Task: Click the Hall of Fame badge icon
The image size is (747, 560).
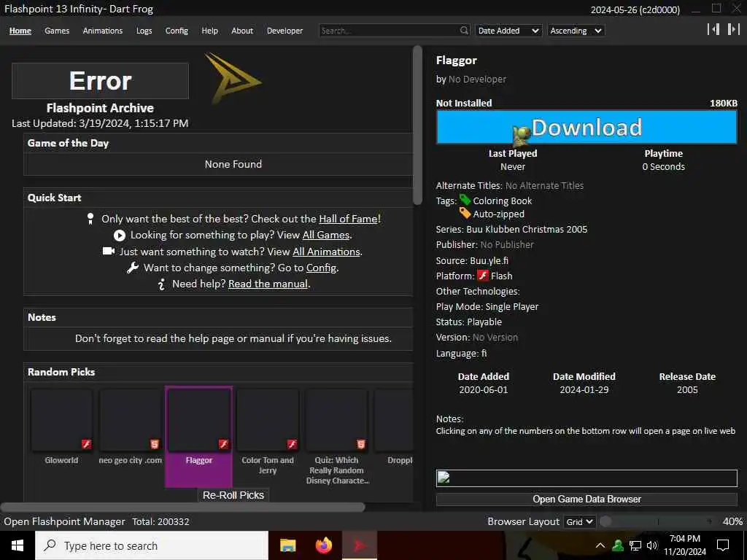Action: coord(90,219)
